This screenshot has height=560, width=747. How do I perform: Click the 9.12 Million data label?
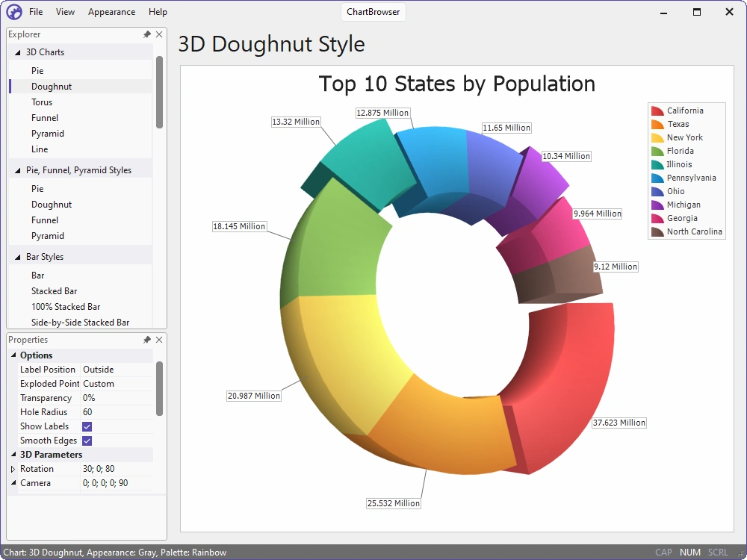[616, 267]
